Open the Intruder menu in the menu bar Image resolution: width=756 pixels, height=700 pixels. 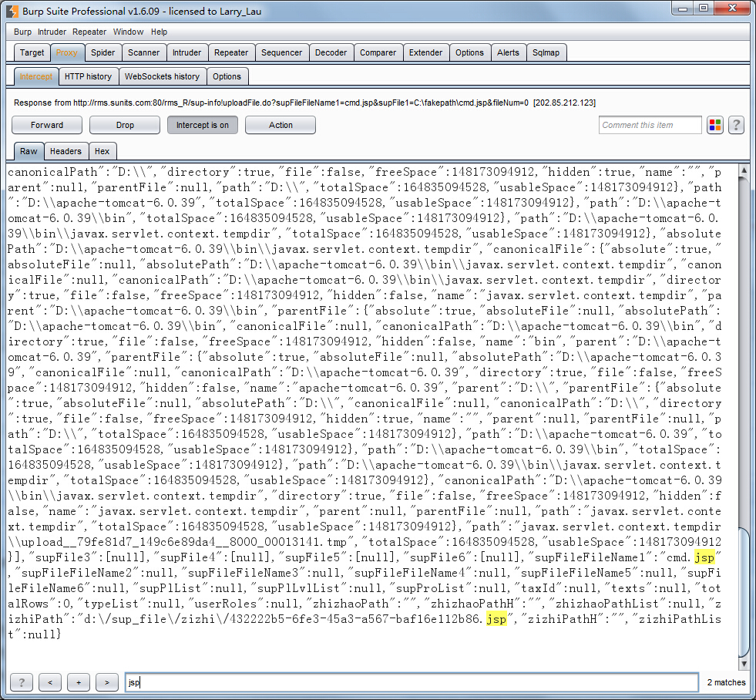click(x=52, y=32)
